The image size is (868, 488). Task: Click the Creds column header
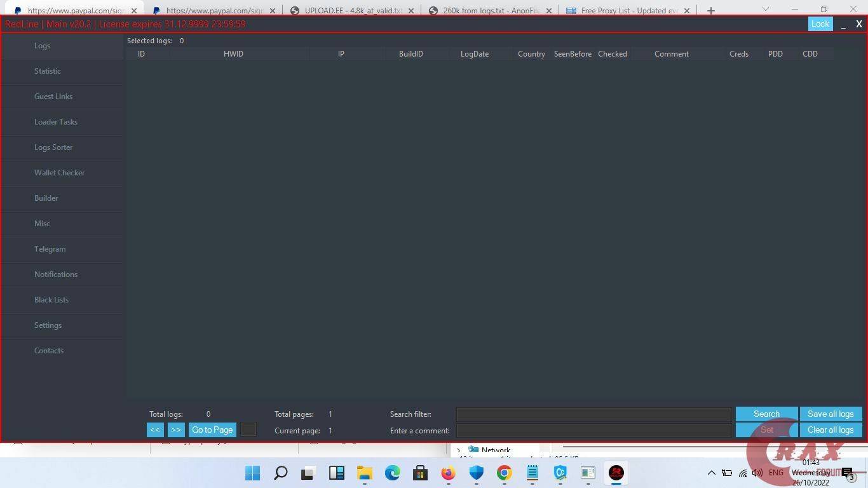[x=739, y=54]
